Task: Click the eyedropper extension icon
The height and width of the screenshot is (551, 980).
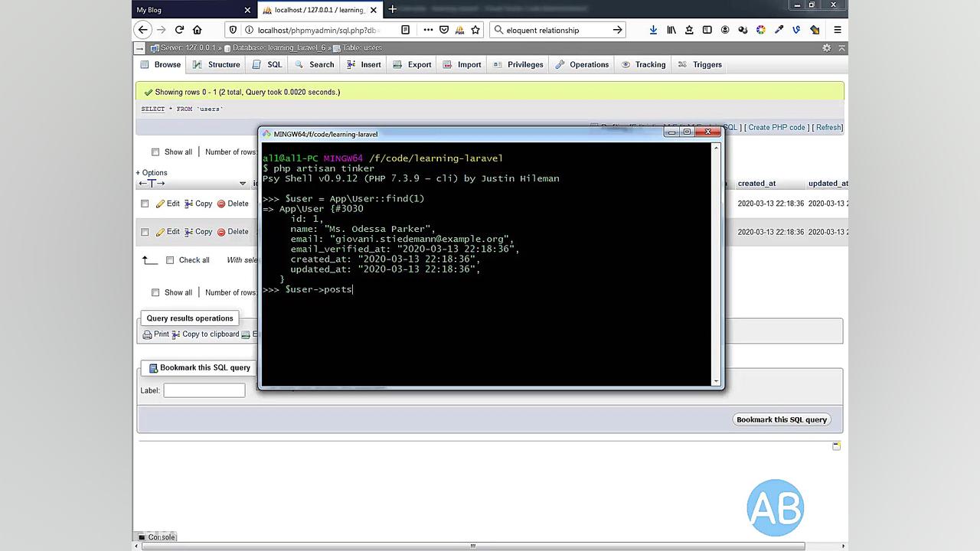Action: (779, 30)
